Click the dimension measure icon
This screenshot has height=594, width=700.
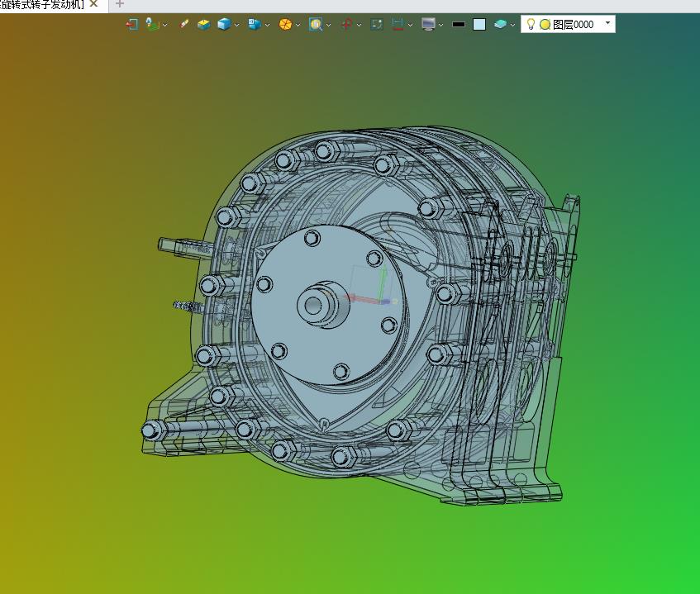pyautogui.click(x=398, y=24)
